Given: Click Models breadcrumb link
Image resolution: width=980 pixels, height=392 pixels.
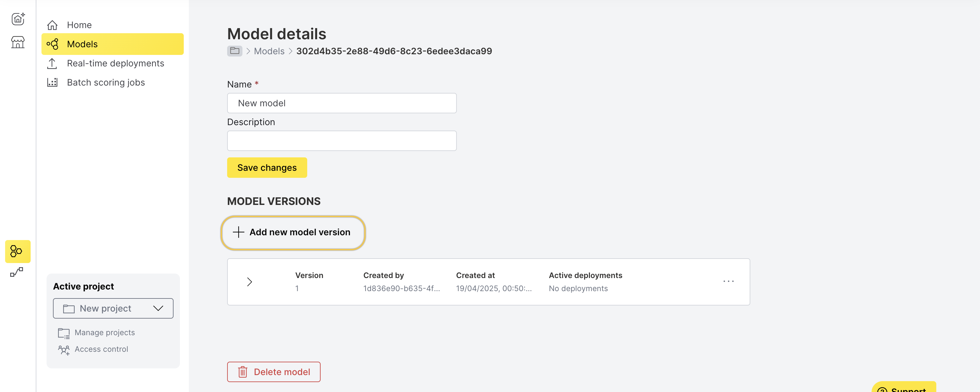Looking at the screenshot, I should (x=269, y=51).
